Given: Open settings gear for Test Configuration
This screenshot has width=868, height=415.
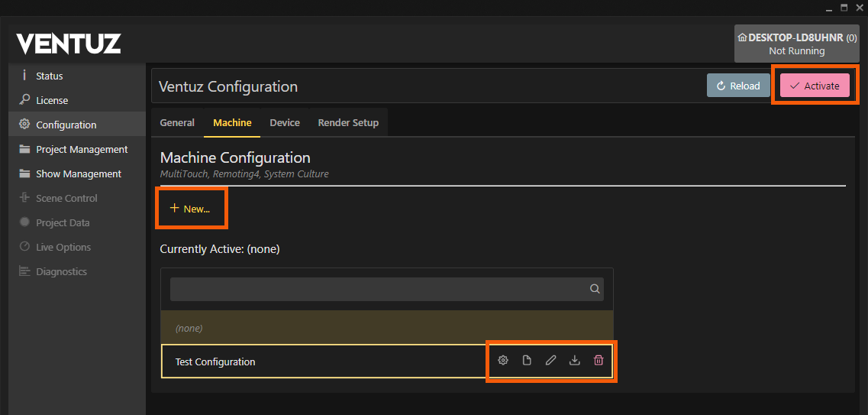Looking at the screenshot, I should tap(503, 361).
